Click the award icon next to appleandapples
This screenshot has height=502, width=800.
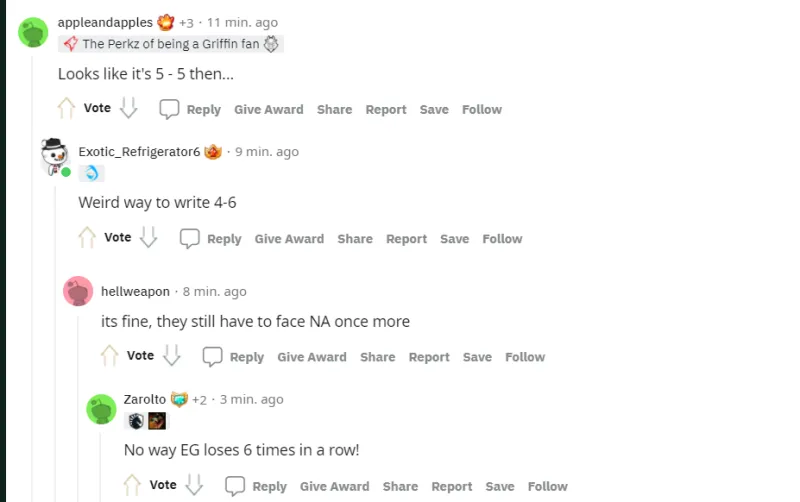[166, 22]
